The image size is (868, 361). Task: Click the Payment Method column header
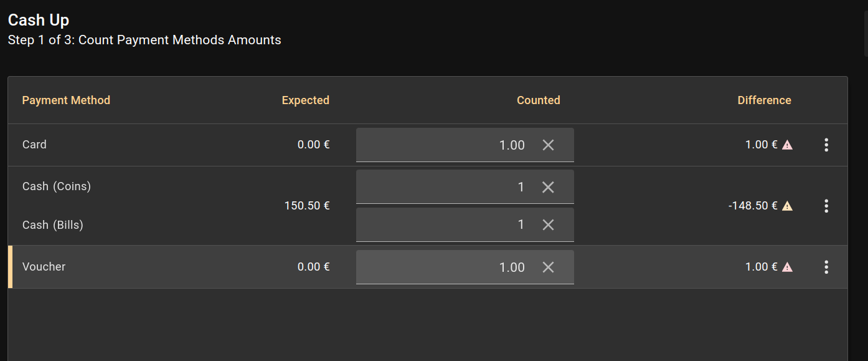(x=66, y=100)
